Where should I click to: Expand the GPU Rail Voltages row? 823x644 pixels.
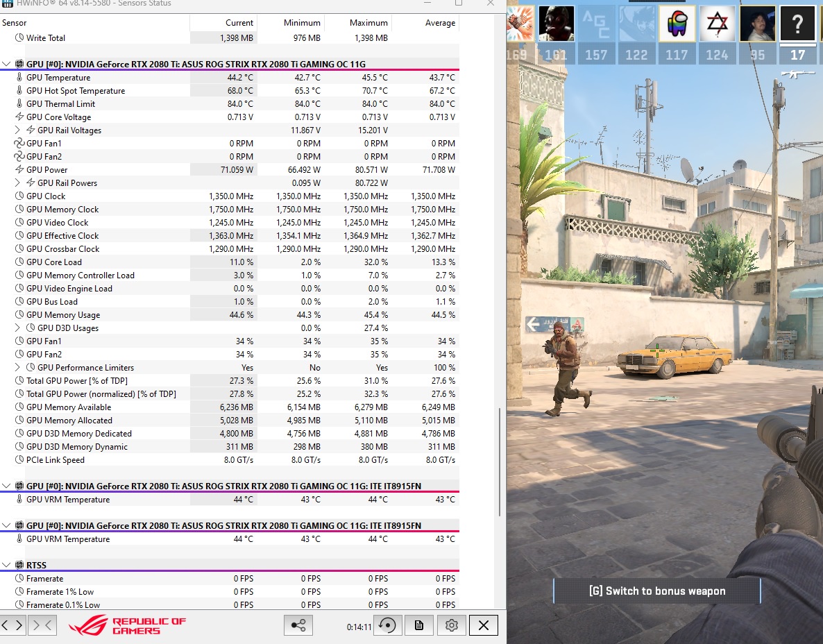17,130
